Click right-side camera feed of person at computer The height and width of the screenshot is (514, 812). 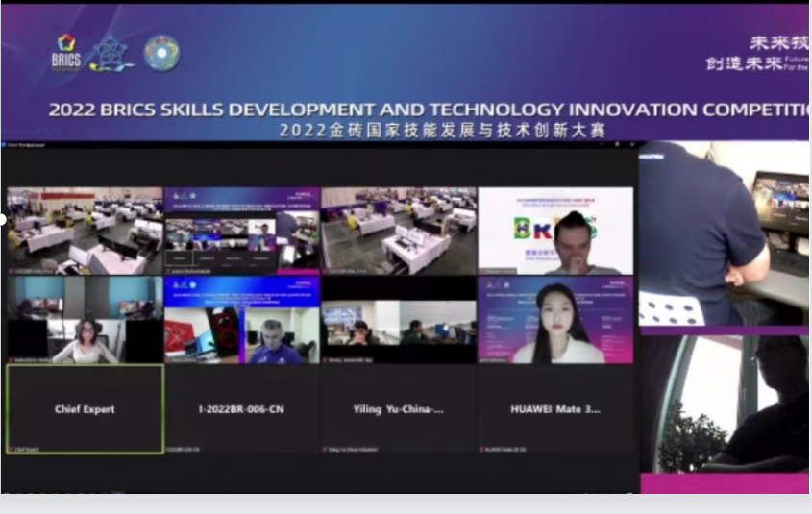pos(725,235)
